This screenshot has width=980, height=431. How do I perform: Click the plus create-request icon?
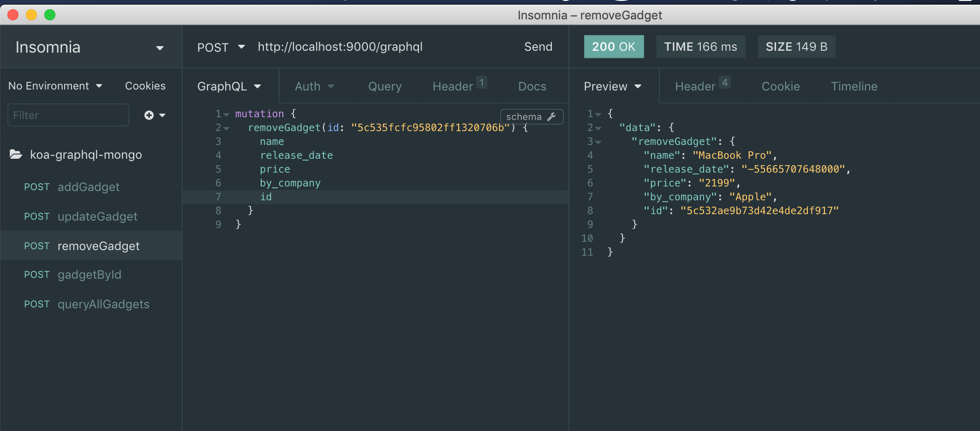(x=149, y=115)
